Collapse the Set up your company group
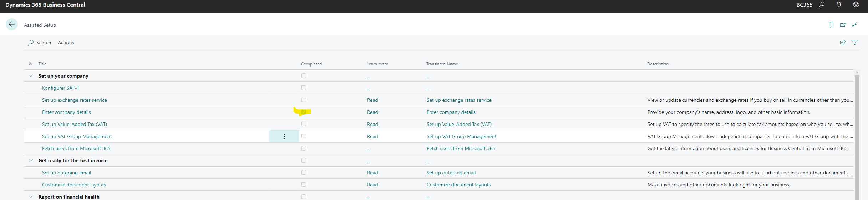The image size is (868, 200). click(x=31, y=76)
